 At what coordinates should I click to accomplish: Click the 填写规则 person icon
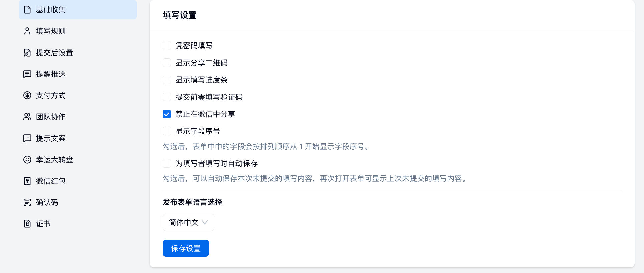point(27,31)
